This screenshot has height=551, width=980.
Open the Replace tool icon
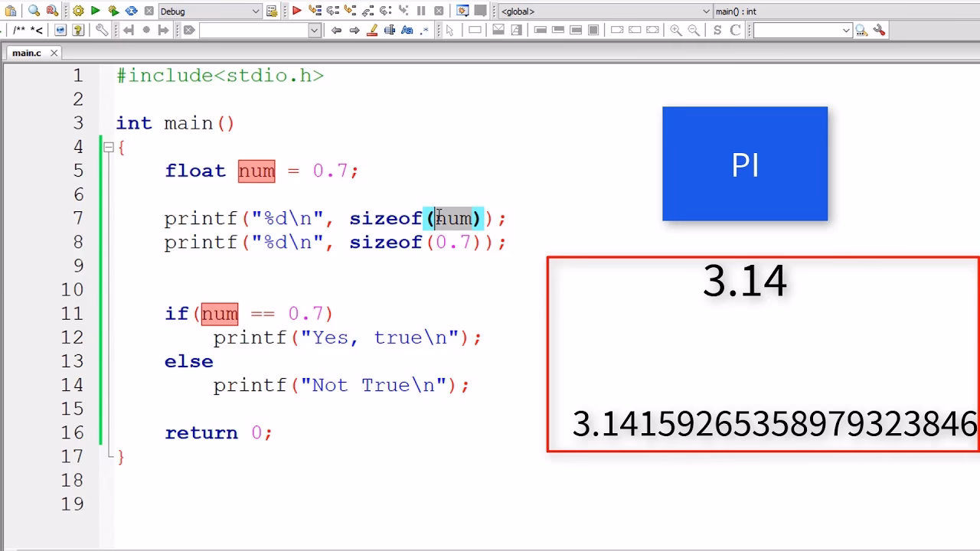(51, 11)
